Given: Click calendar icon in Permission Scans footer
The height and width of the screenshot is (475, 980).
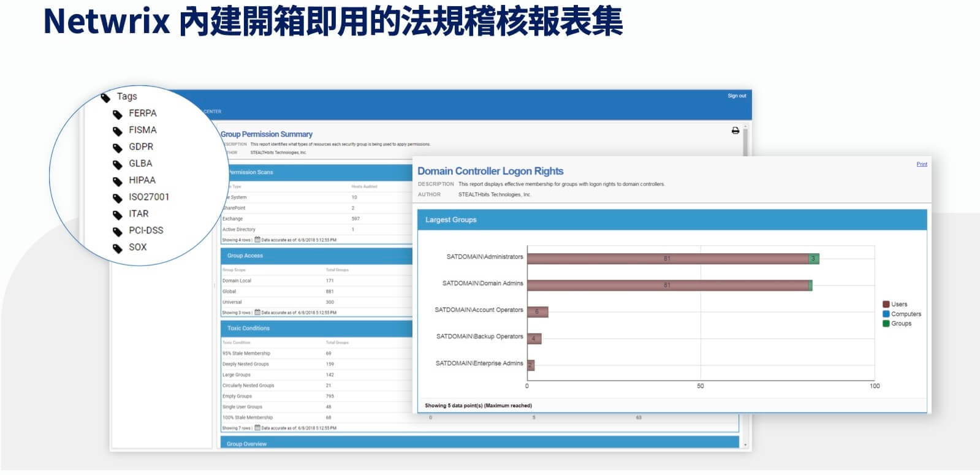Looking at the screenshot, I should click(x=257, y=240).
